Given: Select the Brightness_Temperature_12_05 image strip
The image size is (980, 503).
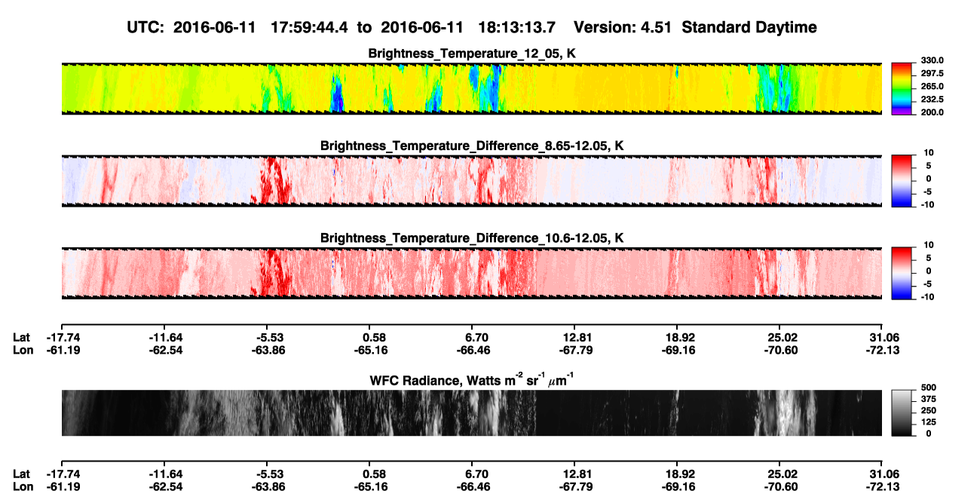Looking at the screenshot, I should 471,89.
